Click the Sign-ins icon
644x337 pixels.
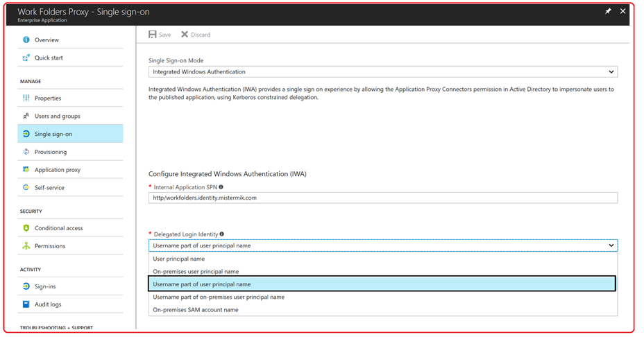point(26,286)
